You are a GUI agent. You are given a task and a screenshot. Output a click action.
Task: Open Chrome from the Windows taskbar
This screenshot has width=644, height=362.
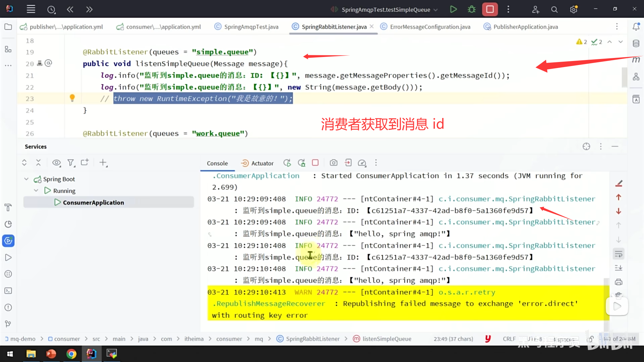(71, 354)
